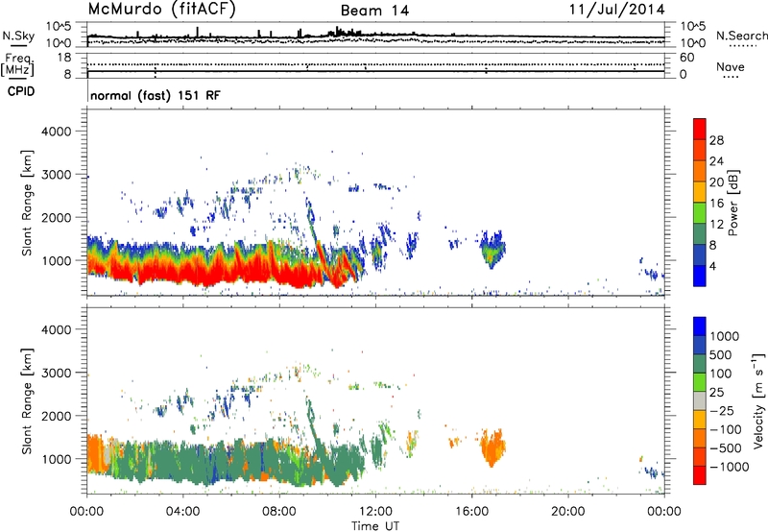
Task: Click the green echo patch near 17:00 in power panel
Action: [x=492, y=249]
